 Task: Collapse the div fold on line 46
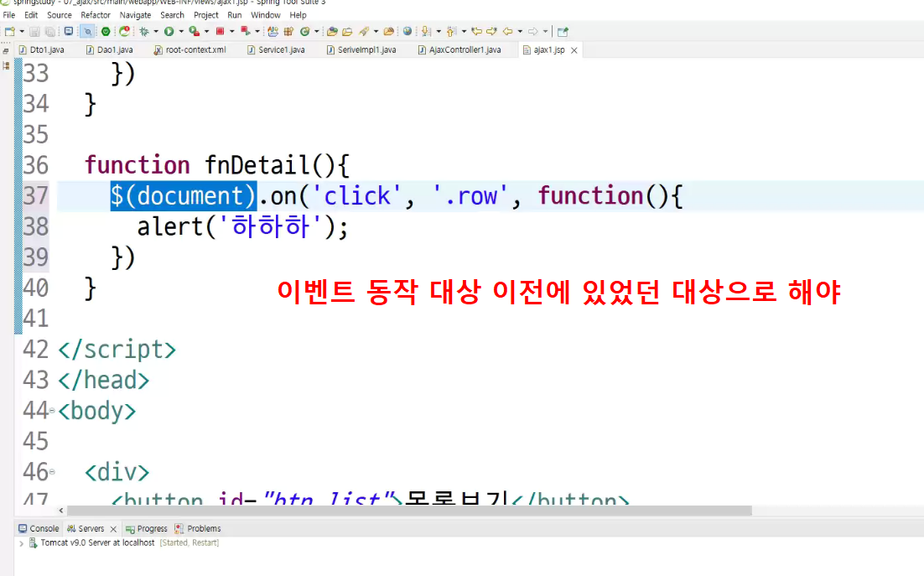53,472
